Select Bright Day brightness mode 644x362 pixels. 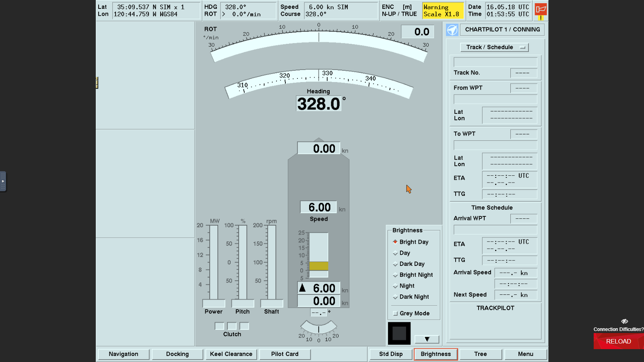(x=411, y=242)
